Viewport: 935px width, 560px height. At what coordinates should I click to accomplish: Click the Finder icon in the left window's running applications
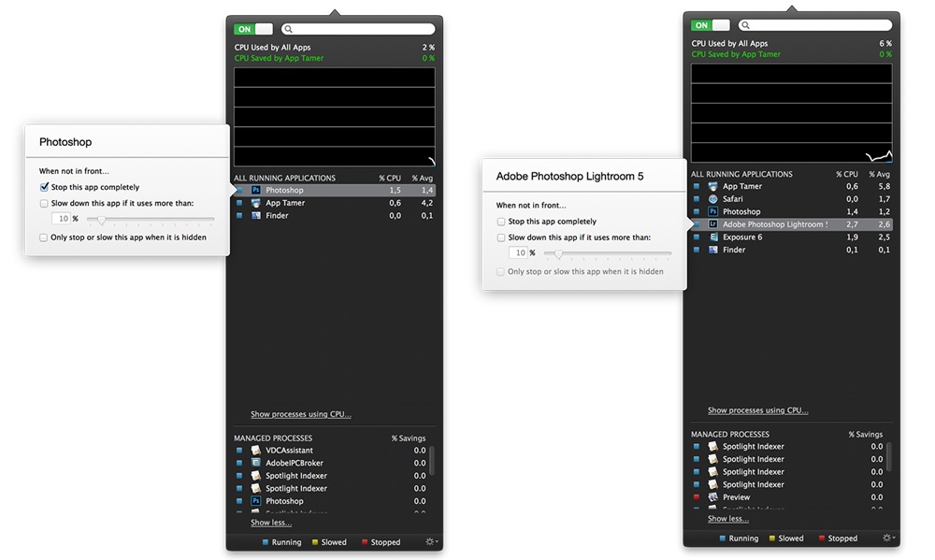tap(255, 215)
